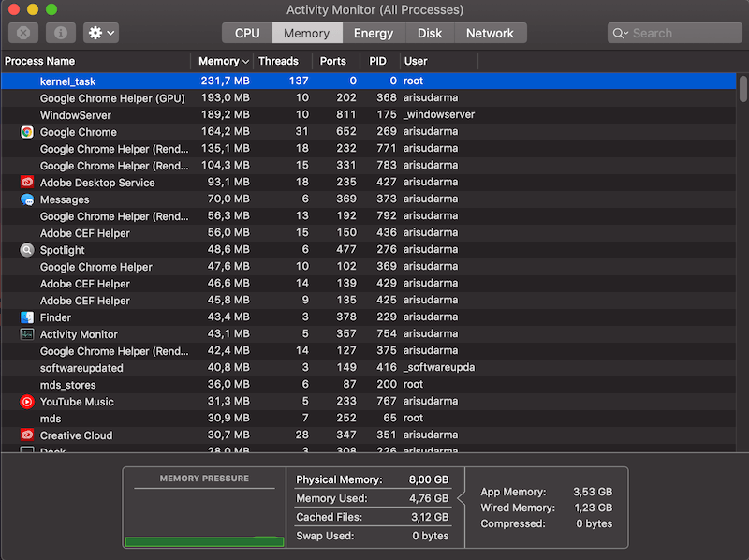Click the Google Chrome app icon
This screenshot has height=560, width=749.
(x=27, y=132)
